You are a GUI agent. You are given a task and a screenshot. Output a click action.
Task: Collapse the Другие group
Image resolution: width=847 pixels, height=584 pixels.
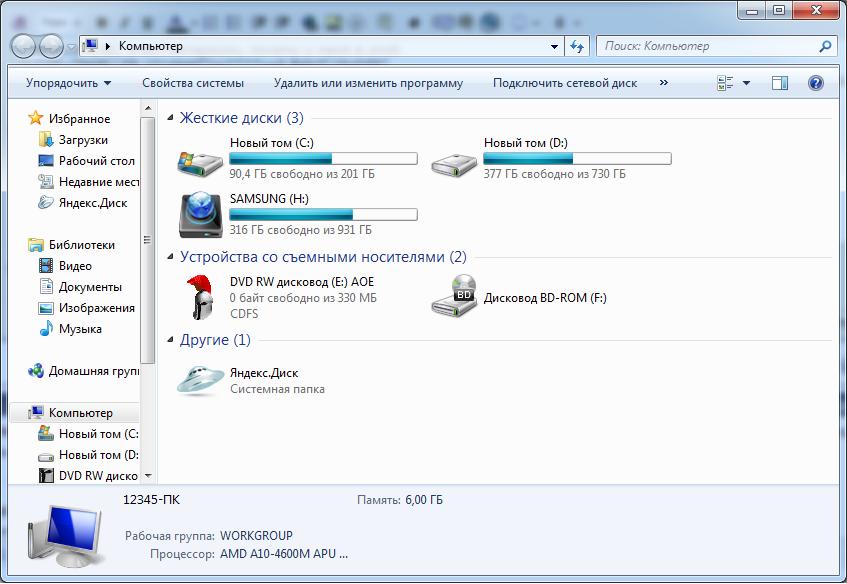(x=170, y=340)
